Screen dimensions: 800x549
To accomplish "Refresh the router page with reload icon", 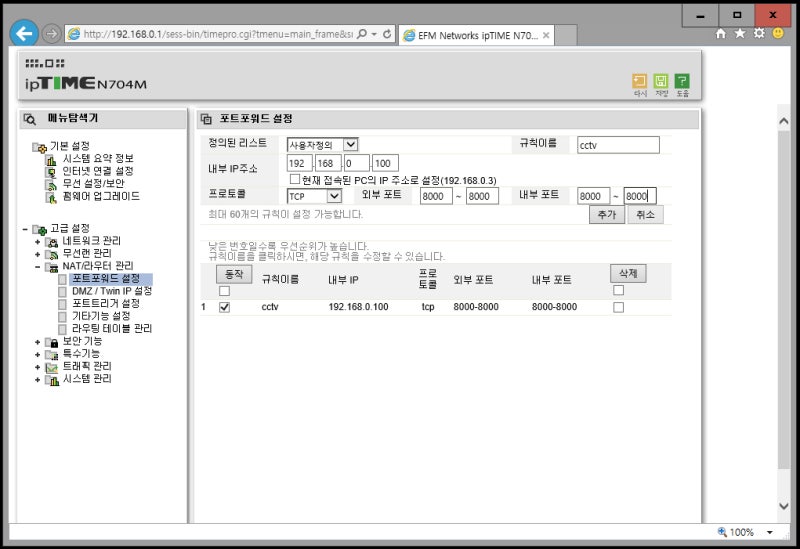I will pyautogui.click(x=387, y=34).
